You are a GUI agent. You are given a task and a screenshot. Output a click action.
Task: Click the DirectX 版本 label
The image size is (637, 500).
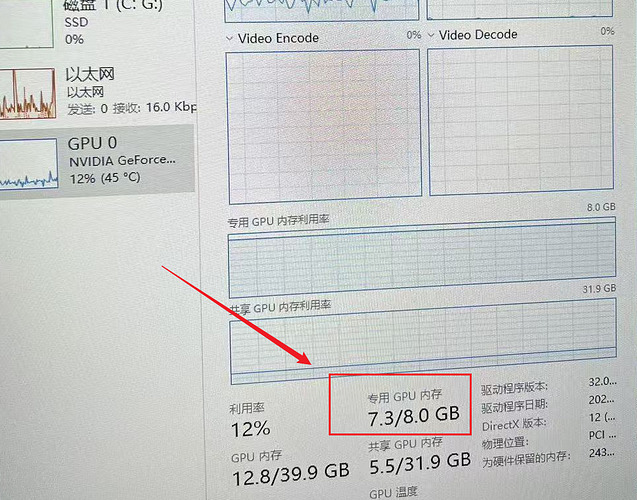514,425
